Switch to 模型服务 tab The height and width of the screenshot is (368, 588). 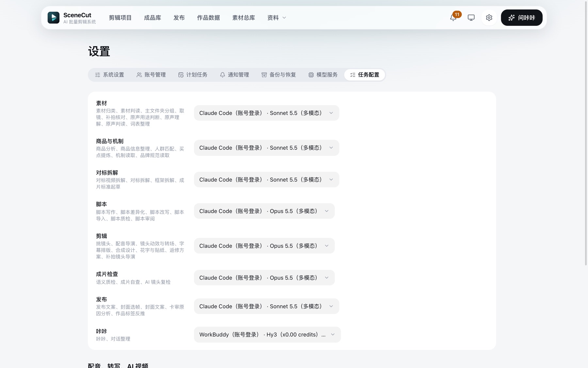click(323, 75)
